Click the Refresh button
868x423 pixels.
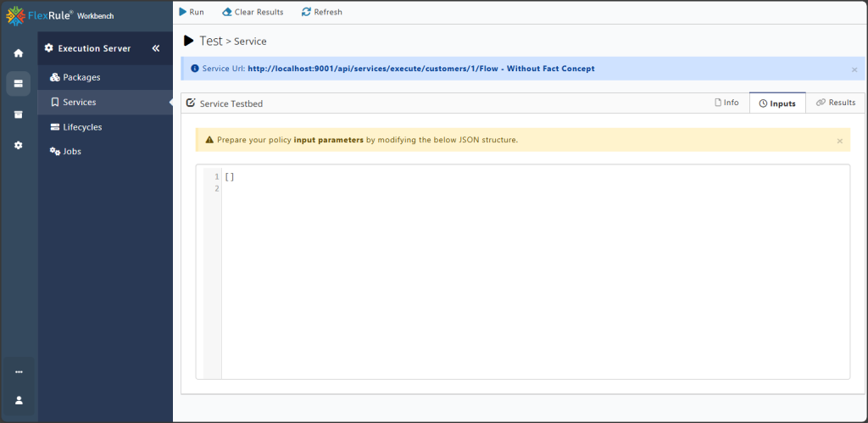[x=322, y=12]
